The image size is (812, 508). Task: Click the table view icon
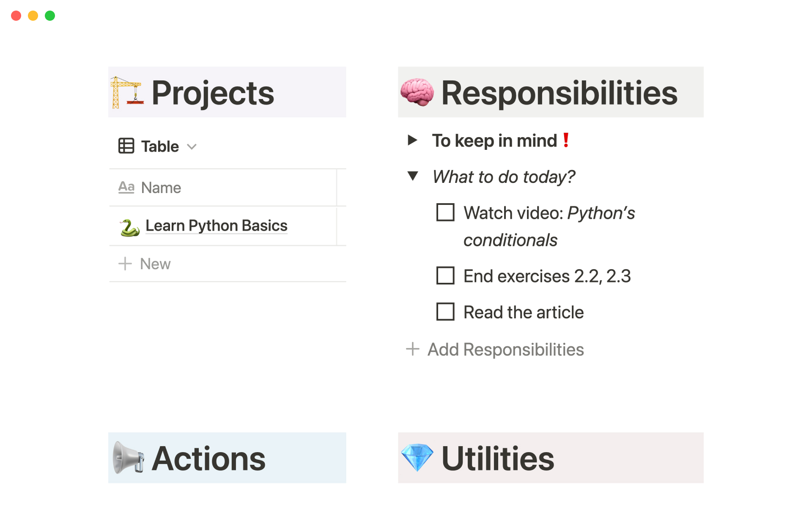pos(126,146)
